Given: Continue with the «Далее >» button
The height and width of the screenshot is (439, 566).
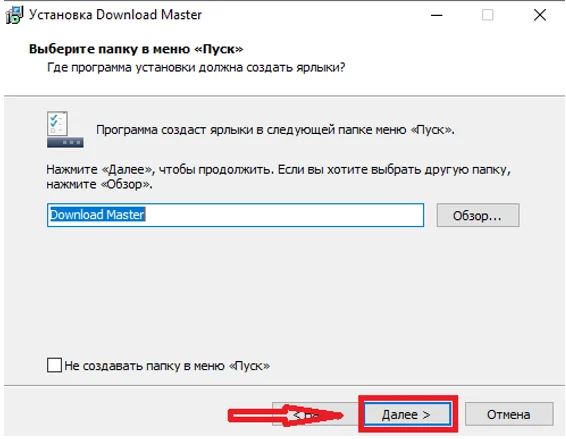Looking at the screenshot, I should [x=407, y=414].
